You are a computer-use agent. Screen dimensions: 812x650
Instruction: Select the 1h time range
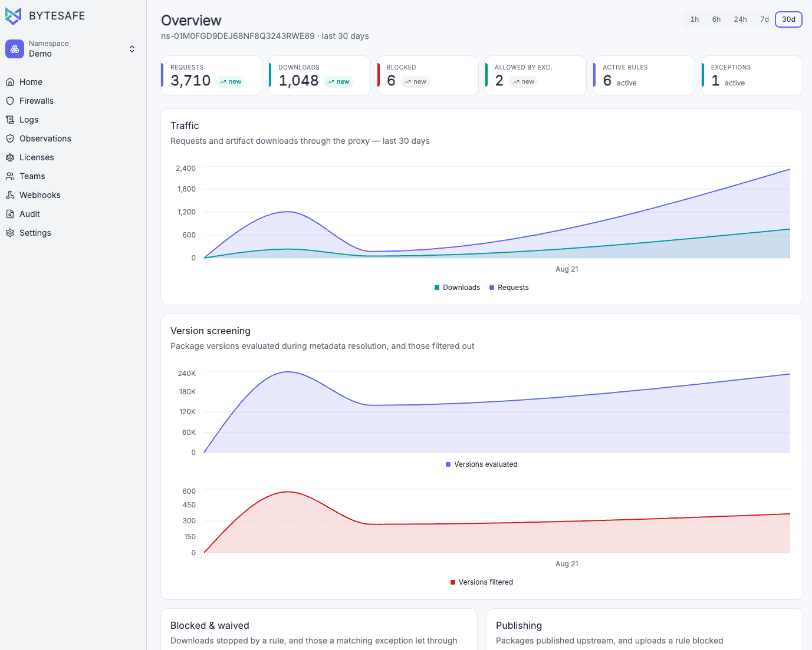[x=695, y=19]
